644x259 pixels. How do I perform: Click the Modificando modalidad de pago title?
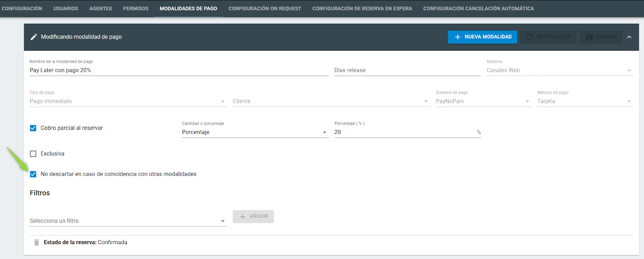(x=81, y=37)
